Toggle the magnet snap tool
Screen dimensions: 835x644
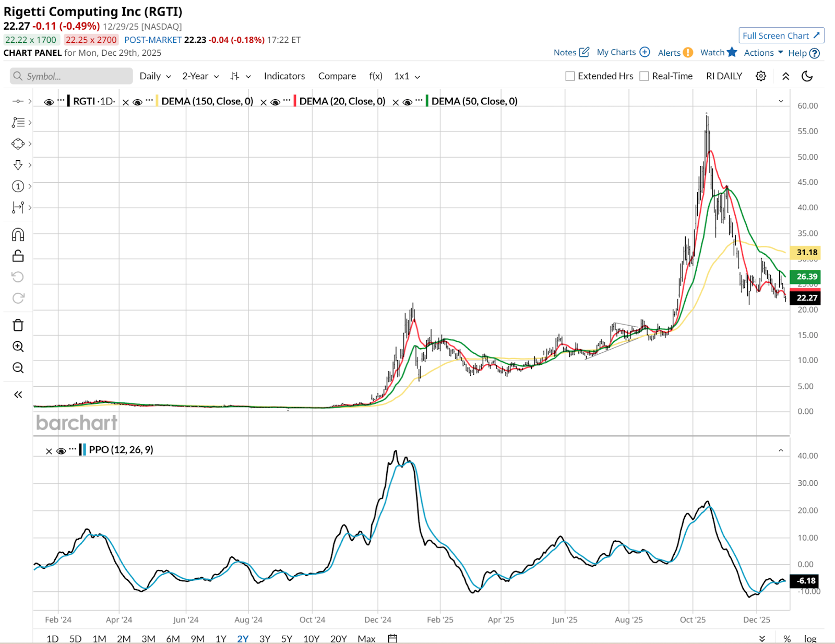18,235
